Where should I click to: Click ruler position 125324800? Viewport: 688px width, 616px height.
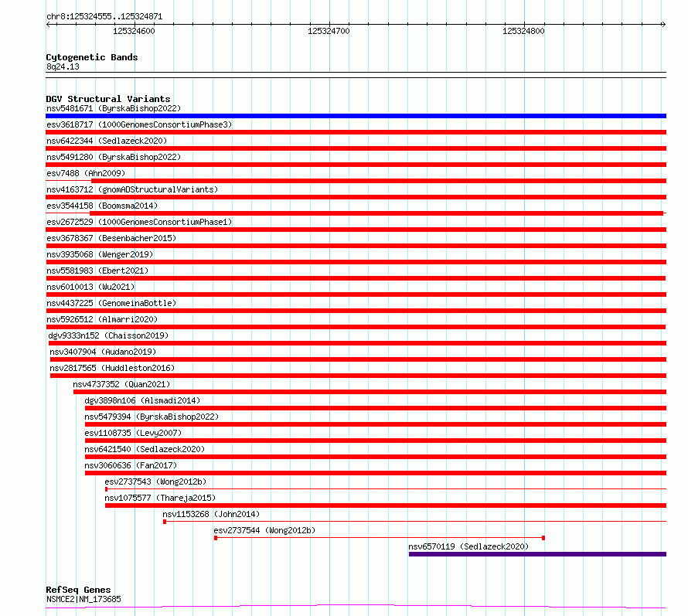click(x=523, y=31)
